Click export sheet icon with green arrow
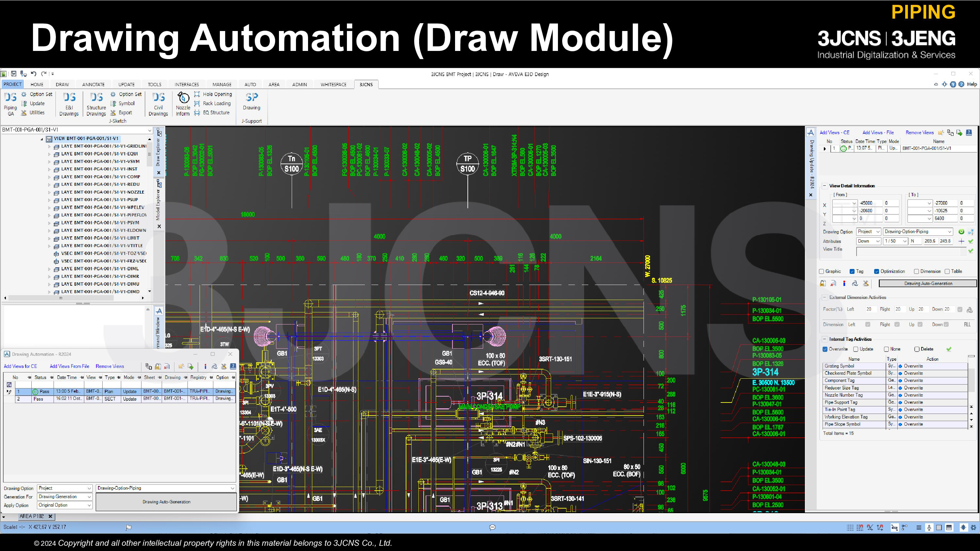 tap(190, 366)
